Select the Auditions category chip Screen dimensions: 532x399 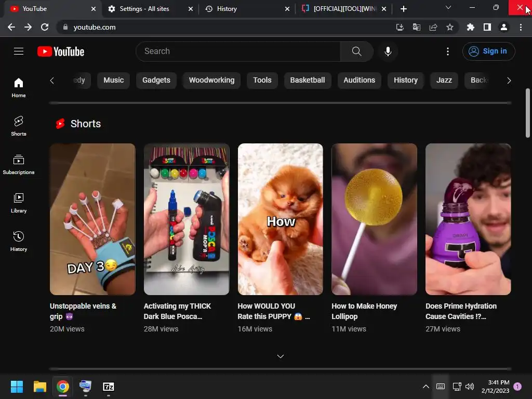pyautogui.click(x=359, y=81)
